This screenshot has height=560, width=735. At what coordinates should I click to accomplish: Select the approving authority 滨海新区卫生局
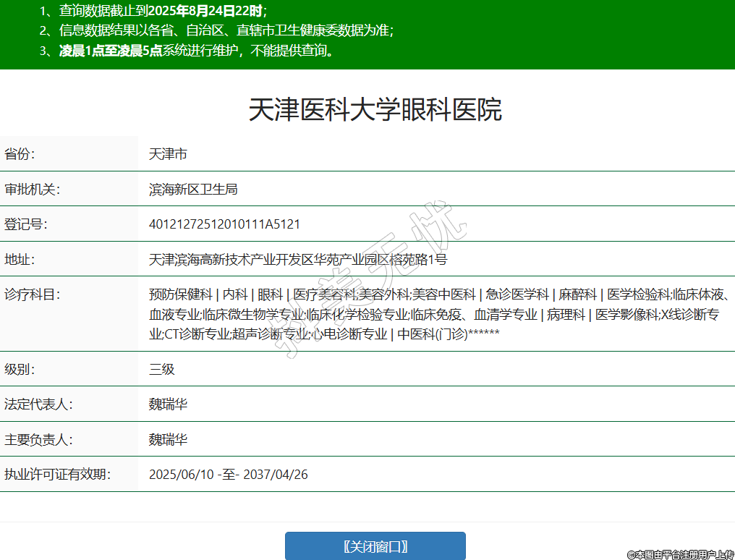[x=193, y=190]
